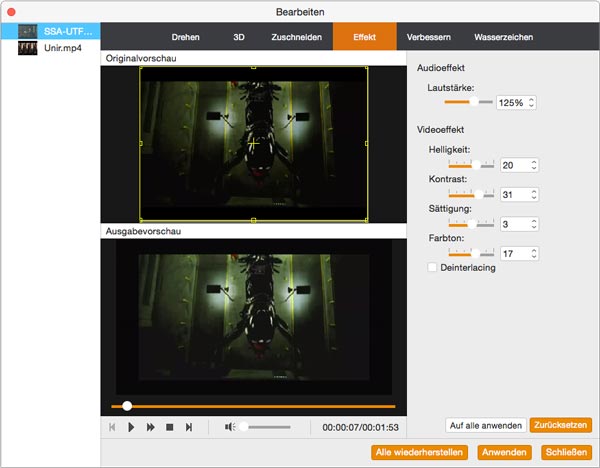This screenshot has height=468, width=600.
Task: Click the Sättigung field showing 3
Action: click(x=519, y=224)
